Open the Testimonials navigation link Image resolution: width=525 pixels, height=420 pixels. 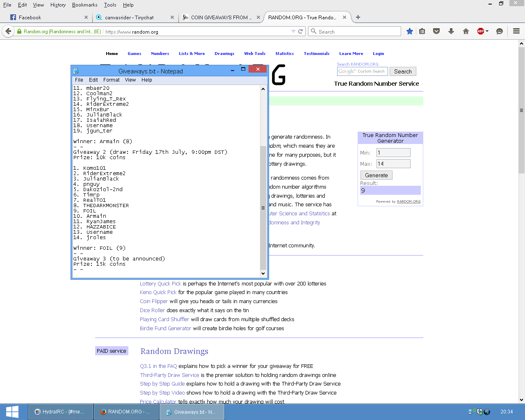click(317, 54)
